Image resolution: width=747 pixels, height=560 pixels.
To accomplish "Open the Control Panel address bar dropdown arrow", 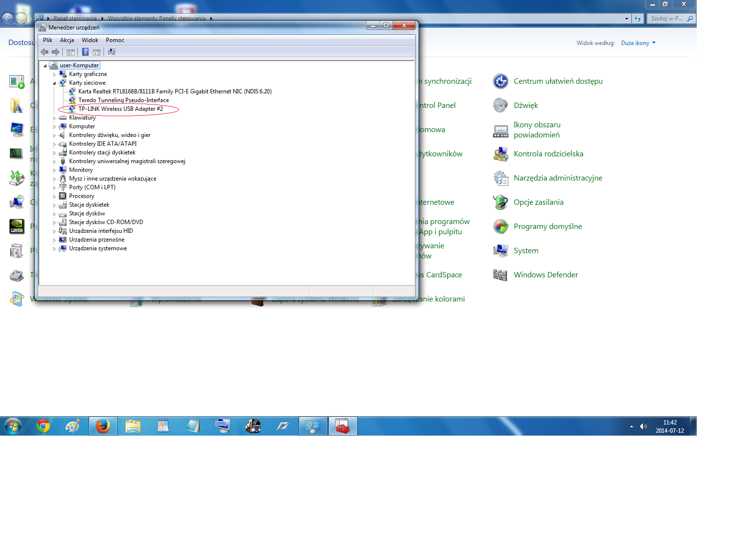I will 627,19.
